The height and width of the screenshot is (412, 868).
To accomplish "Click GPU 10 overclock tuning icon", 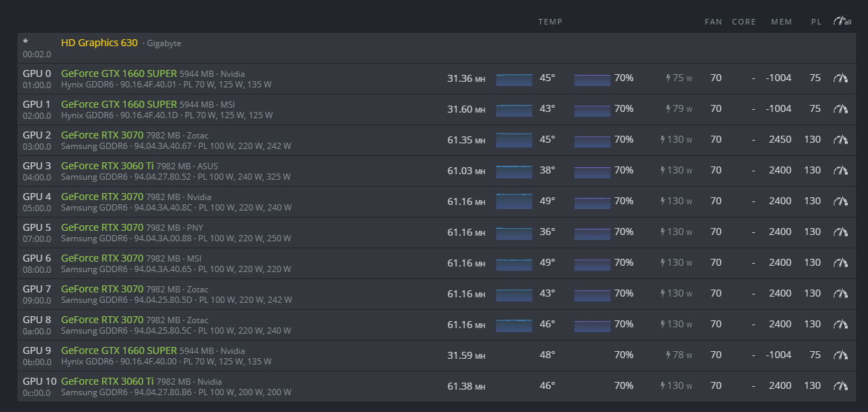I will (840, 386).
